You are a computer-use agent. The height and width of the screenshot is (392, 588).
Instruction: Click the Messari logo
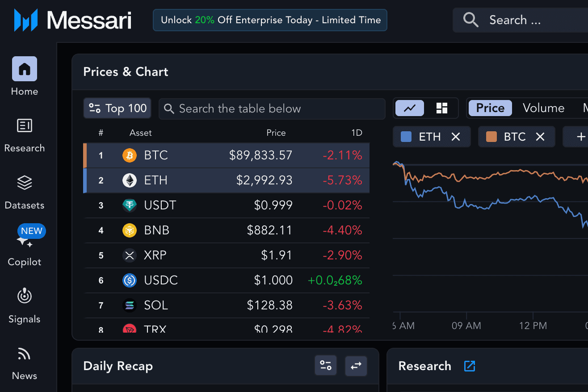pos(73,20)
